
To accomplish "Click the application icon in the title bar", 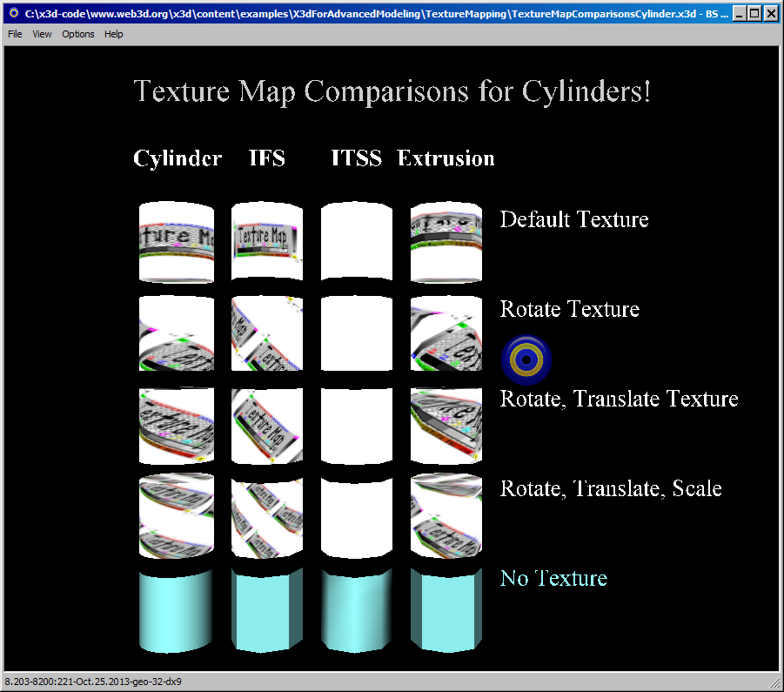I will point(13,14).
